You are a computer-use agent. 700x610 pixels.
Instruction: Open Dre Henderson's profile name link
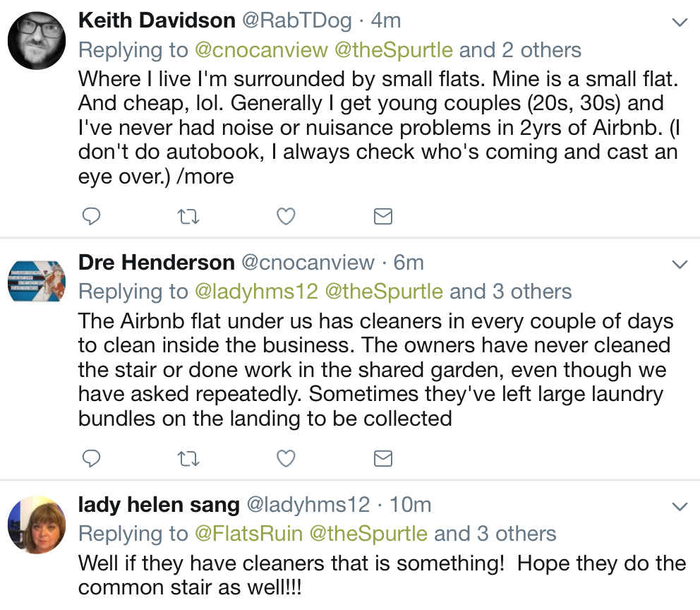(x=156, y=263)
